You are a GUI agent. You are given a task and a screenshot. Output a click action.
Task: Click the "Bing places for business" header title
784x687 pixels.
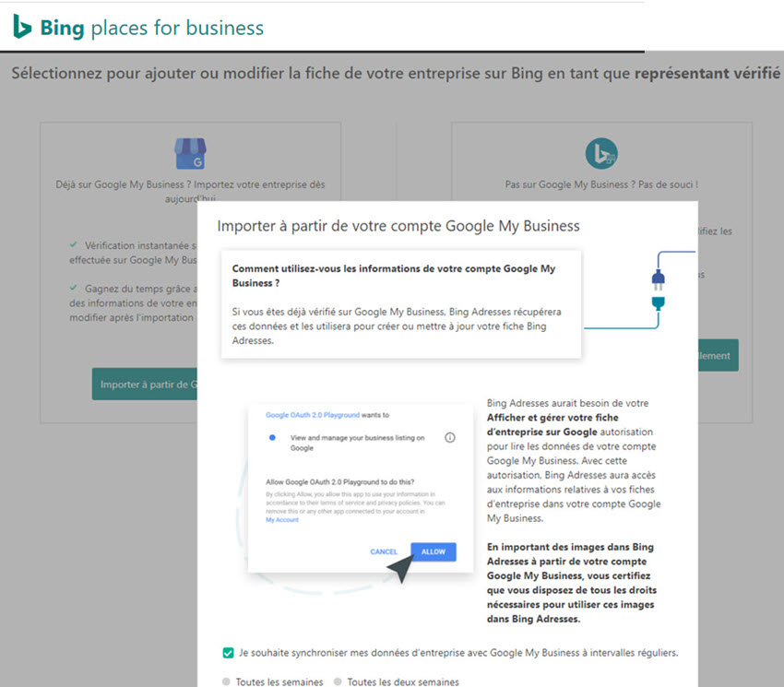(x=152, y=28)
